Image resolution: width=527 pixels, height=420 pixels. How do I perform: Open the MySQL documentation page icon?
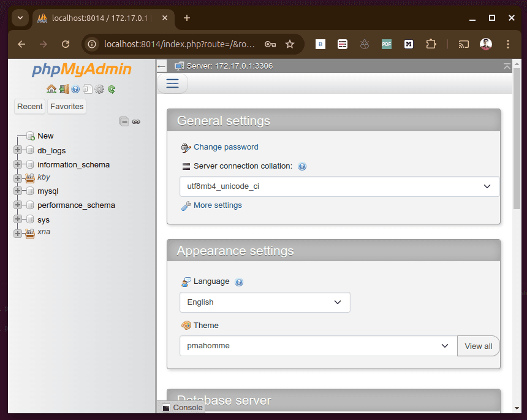(88, 89)
